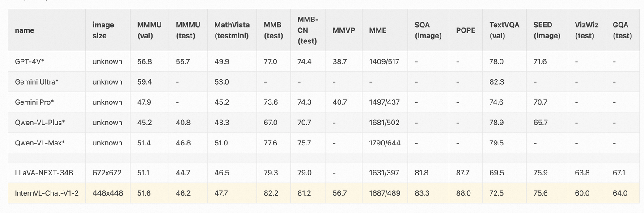Screen dimensions: 644x213
Task: Click the TextVQA (val) column header
Action: (504, 30)
